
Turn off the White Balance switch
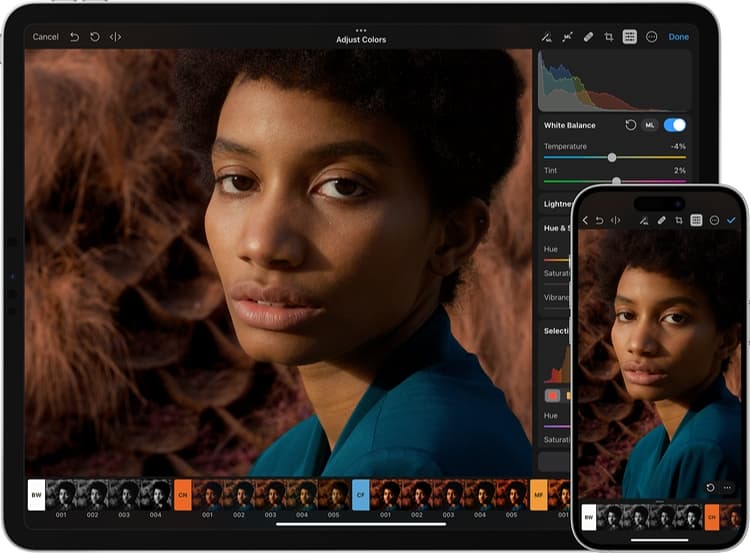click(674, 125)
